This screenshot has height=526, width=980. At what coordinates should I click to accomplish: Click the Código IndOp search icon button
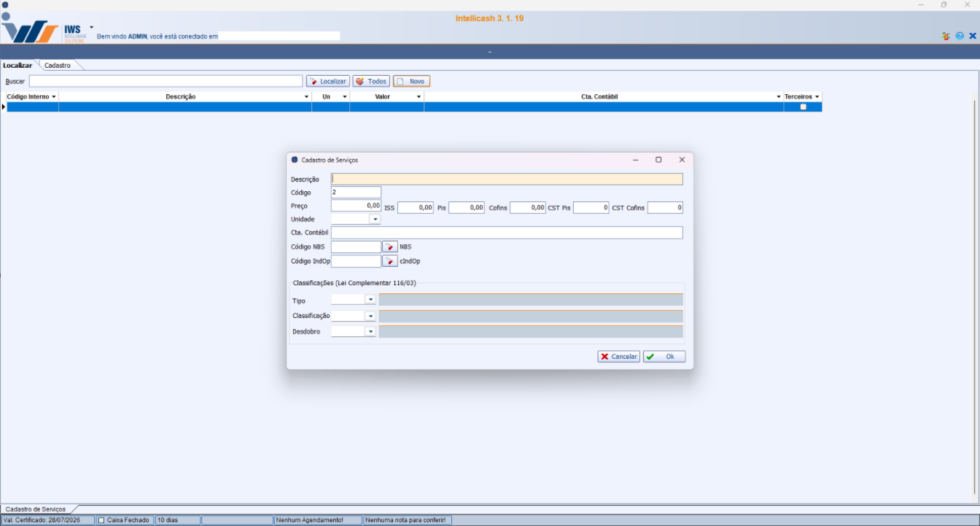click(x=390, y=261)
